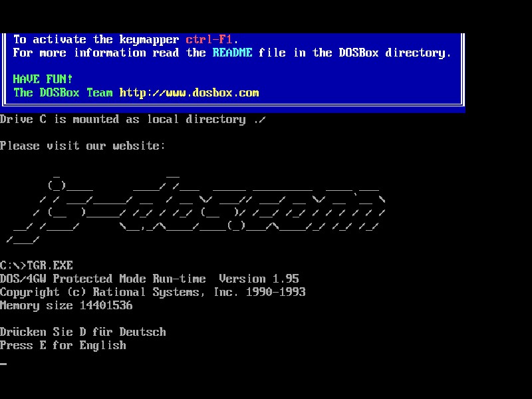Click the 'Drive C is mounted' message

coord(122,119)
